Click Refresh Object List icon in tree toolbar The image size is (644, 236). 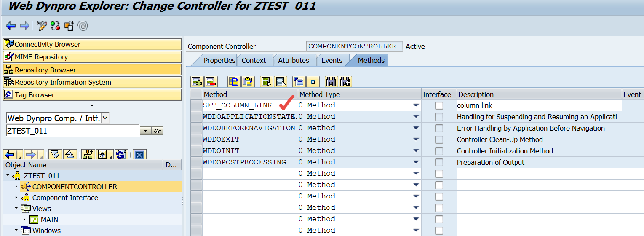point(121,155)
